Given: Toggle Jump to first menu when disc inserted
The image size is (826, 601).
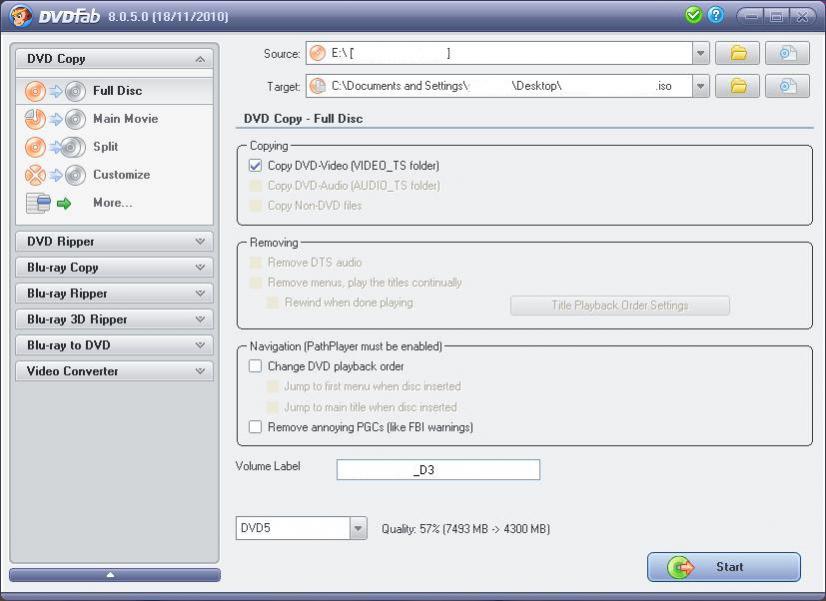Looking at the screenshot, I should click(x=272, y=387).
